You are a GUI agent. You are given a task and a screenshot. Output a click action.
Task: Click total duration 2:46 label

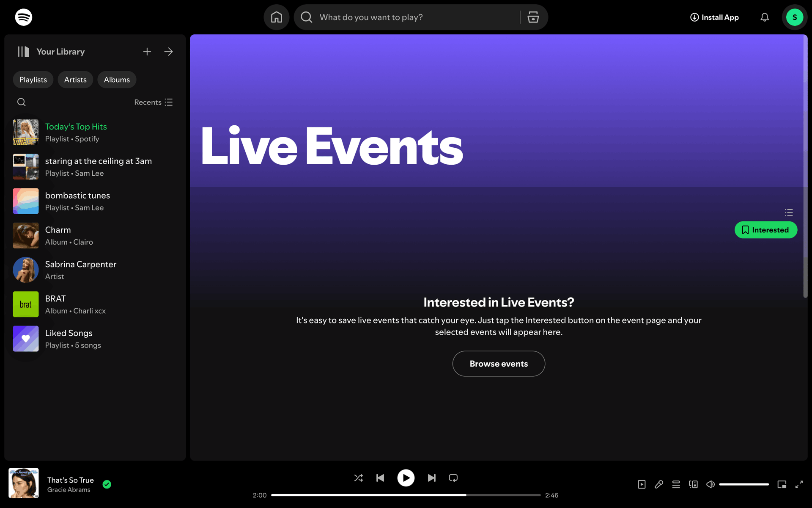tap(551, 495)
